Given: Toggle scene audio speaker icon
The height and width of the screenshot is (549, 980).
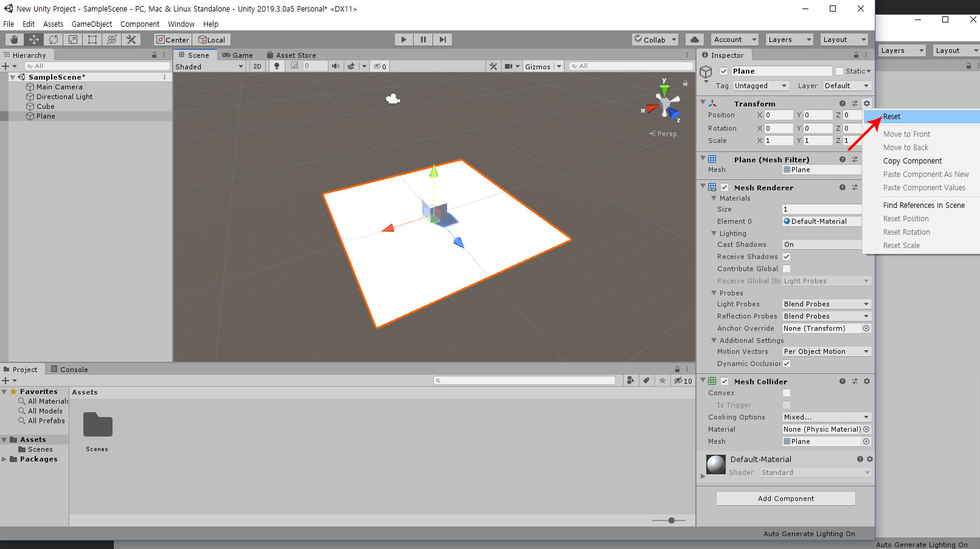Looking at the screenshot, I should coord(335,66).
